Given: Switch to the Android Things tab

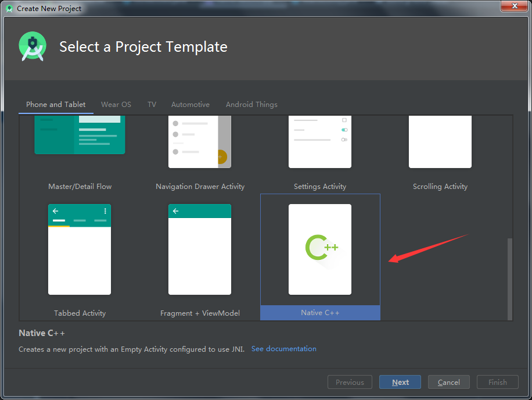Looking at the screenshot, I should tap(251, 105).
